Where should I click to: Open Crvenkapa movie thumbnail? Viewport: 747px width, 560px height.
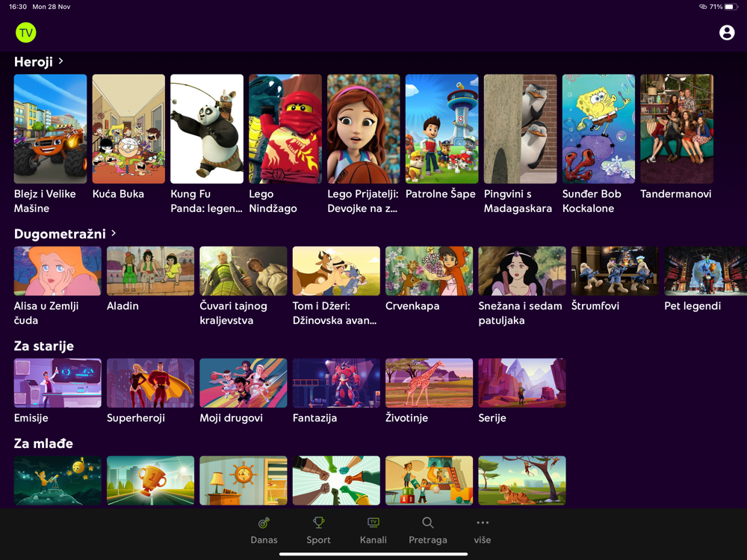click(430, 271)
